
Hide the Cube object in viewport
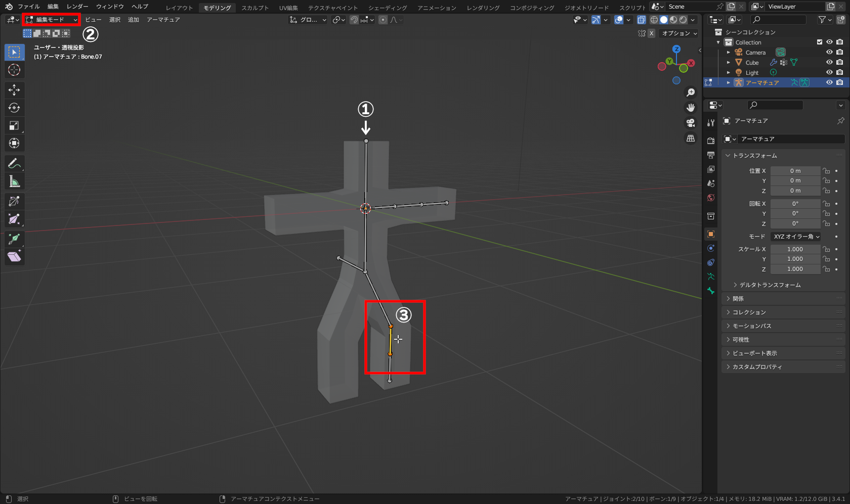(x=829, y=62)
